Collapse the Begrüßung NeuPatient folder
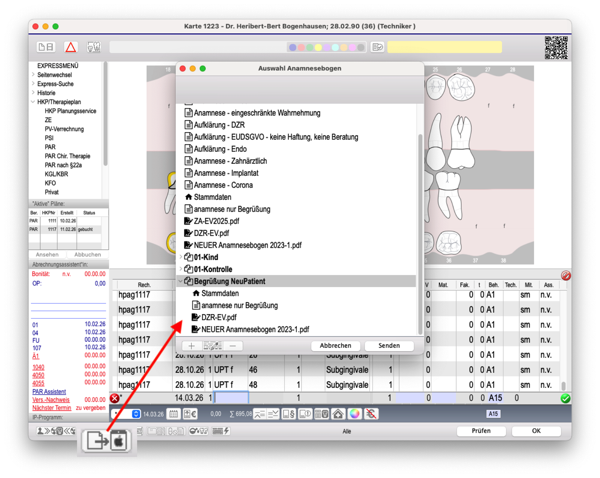600x478 pixels. click(x=181, y=282)
